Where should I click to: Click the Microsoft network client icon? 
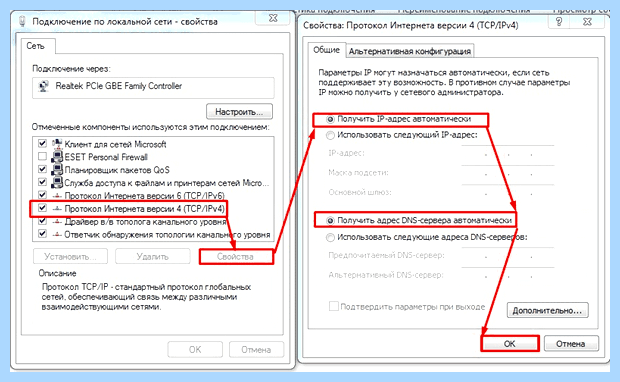point(57,144)
